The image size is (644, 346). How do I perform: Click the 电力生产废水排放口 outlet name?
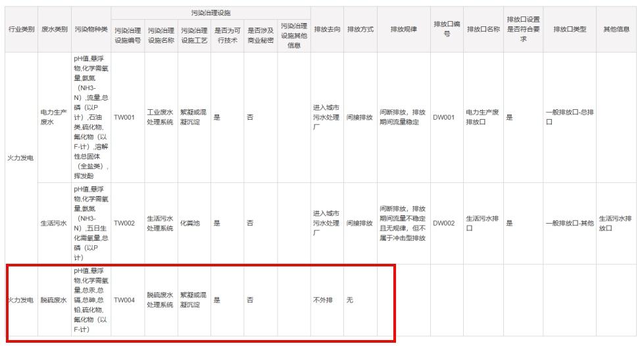pyautogui.click(x=483, y=117)
